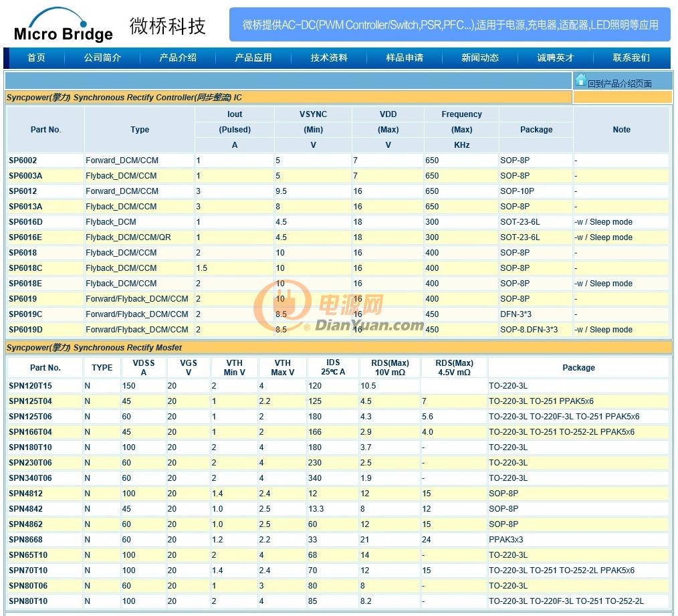Click part number SP6016E

[x=25, y=237]
